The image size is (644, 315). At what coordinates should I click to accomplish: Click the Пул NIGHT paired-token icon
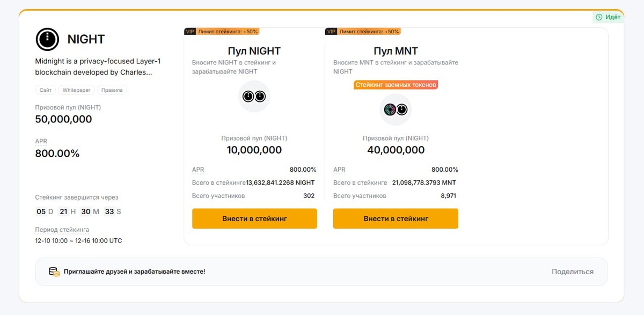point(254,97)
